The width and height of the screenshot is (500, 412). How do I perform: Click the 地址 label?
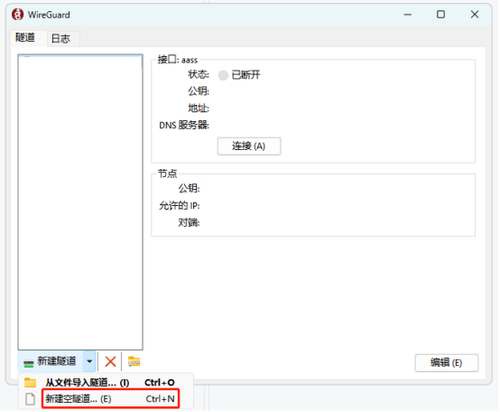click(x=199, y=108)
